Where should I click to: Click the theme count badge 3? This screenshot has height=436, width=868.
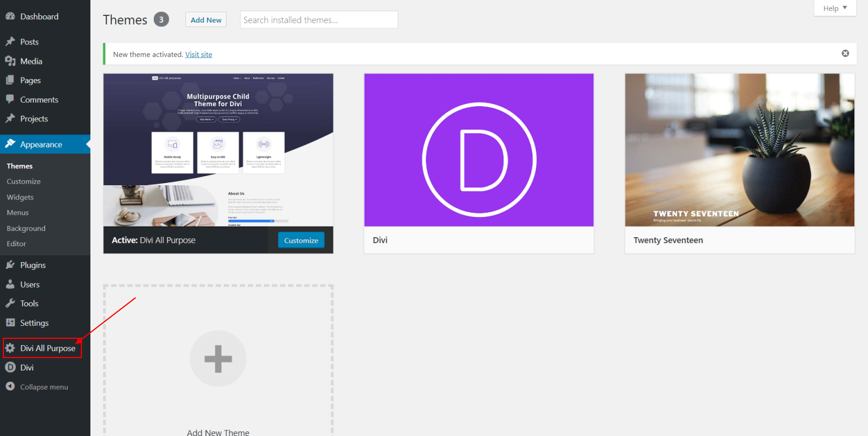161,20
